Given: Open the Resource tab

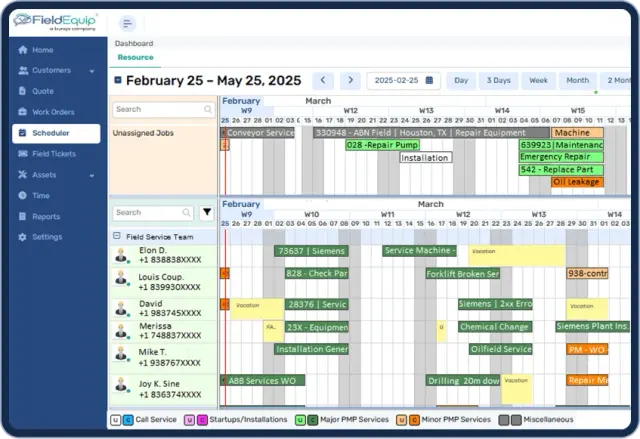Looking at the screenshot, I should (136, 58).
